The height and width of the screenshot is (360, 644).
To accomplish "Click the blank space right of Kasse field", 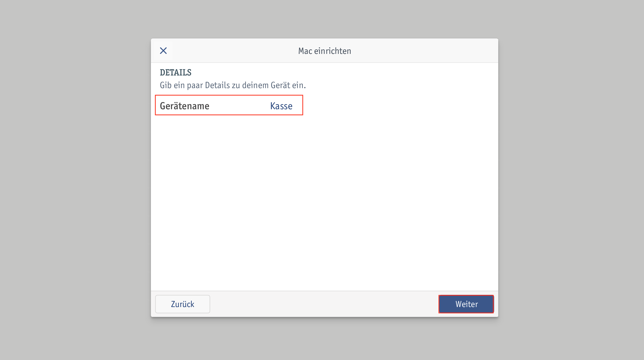I will 400,105.
